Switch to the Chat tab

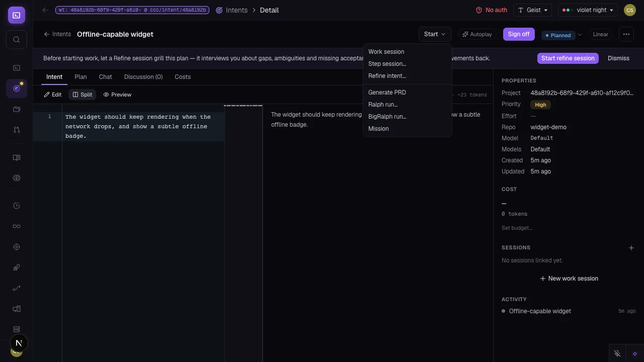(x=106, y=77)
